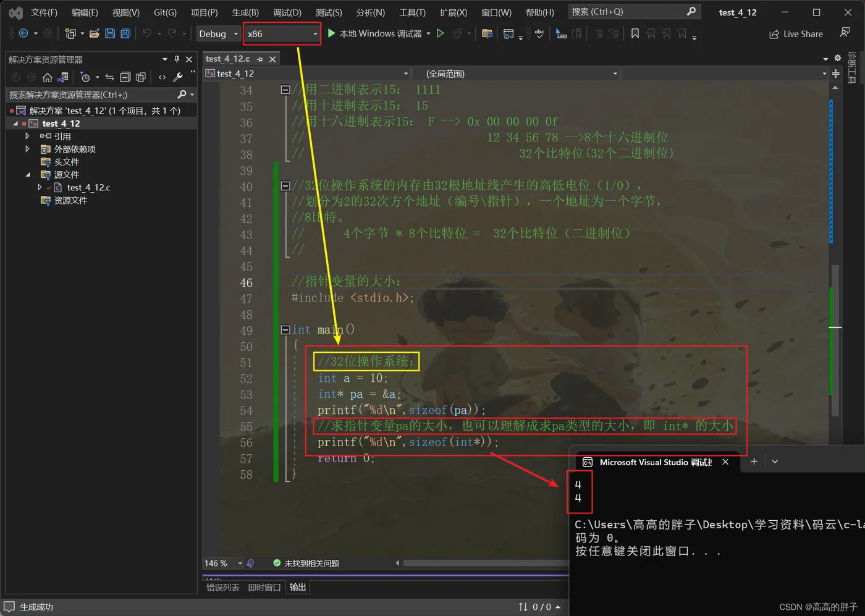The image size is (865, 616).
Task: Open the 生成(B) menu
Action: pyautogui.click(x=245, y=12)
